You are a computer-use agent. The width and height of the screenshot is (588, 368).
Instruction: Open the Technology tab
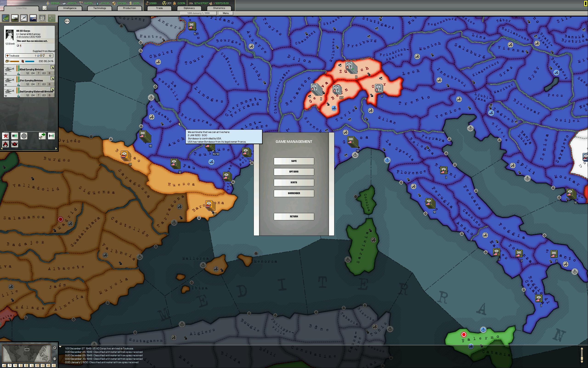100,8
